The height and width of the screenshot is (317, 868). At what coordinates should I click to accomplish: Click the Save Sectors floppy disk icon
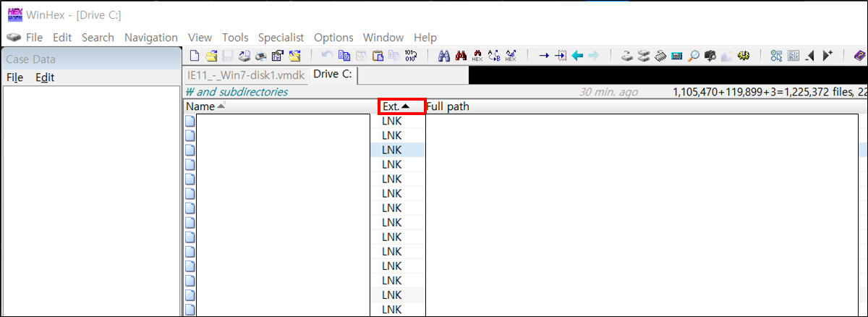(x=229, y=55)
